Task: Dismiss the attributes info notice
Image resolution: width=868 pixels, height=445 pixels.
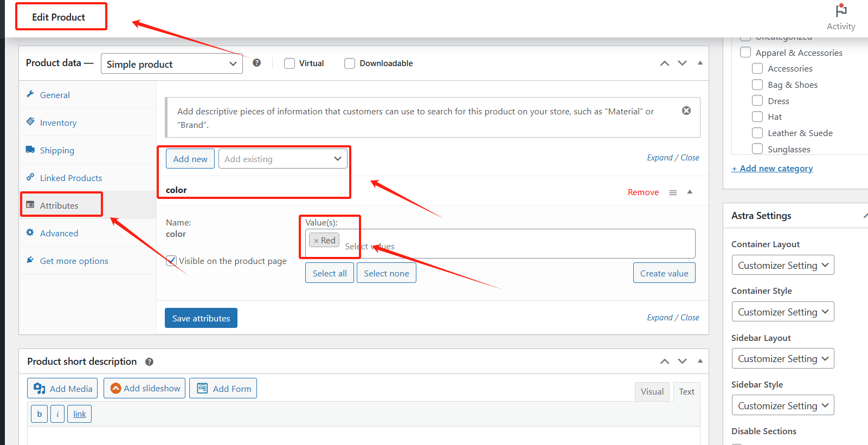Action: [x=686, y=111]
